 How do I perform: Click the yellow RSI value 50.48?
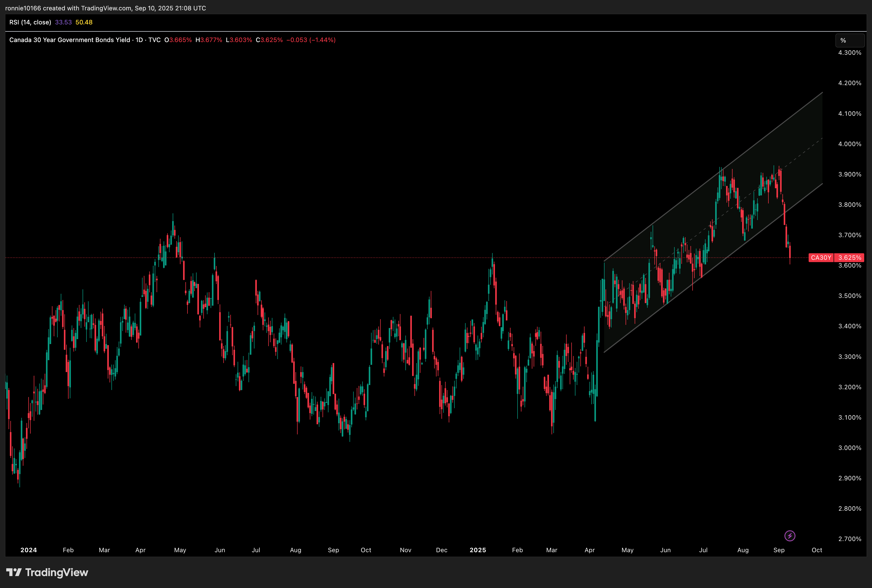(x=84, y=22)
